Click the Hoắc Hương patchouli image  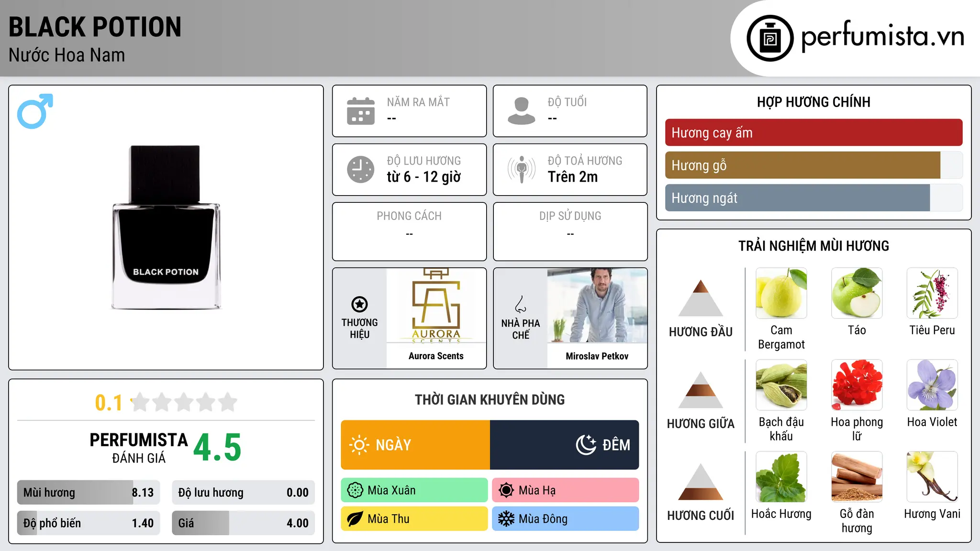click(x=781, y=477)
